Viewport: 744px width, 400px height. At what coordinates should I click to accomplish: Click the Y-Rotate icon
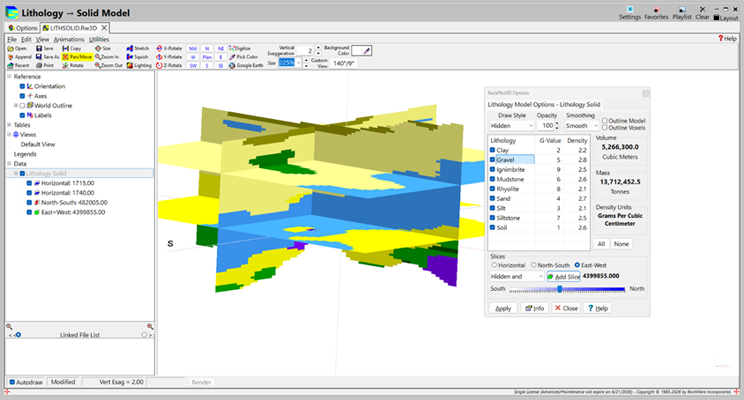point(169,57)
